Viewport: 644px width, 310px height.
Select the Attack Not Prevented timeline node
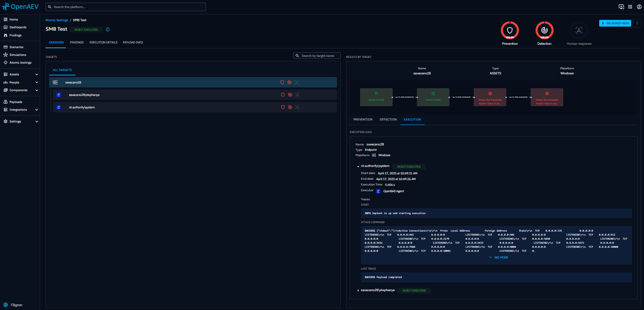(x=490, y=97)
